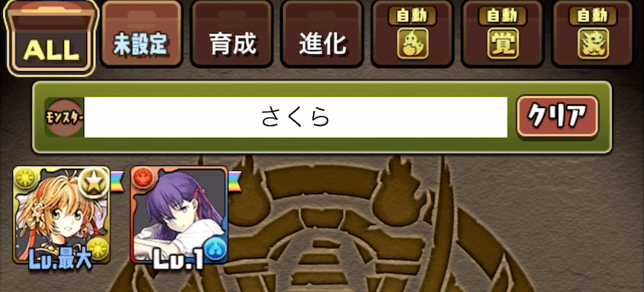
Task: Select the ALL treasure chest box tab
Action: click(51, 38)
